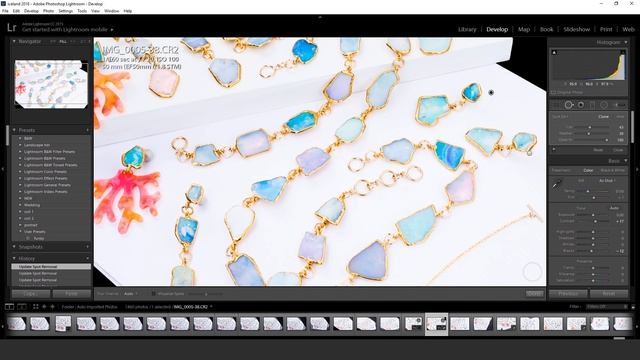Enable the Visualize Spots checkbox

154,293
